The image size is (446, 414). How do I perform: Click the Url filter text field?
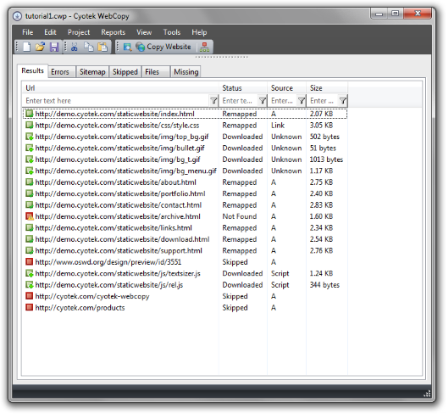116,101
